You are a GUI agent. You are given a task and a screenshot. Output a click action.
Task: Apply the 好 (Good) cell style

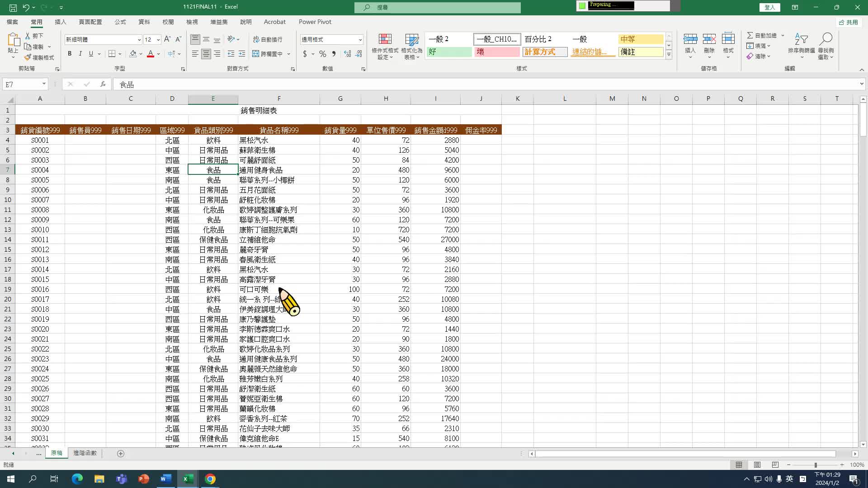pos(449,52)
